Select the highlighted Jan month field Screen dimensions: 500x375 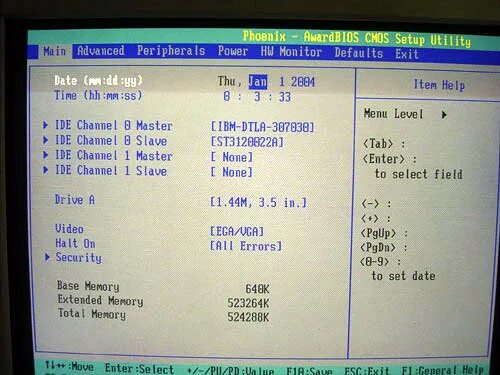point(258,82)
